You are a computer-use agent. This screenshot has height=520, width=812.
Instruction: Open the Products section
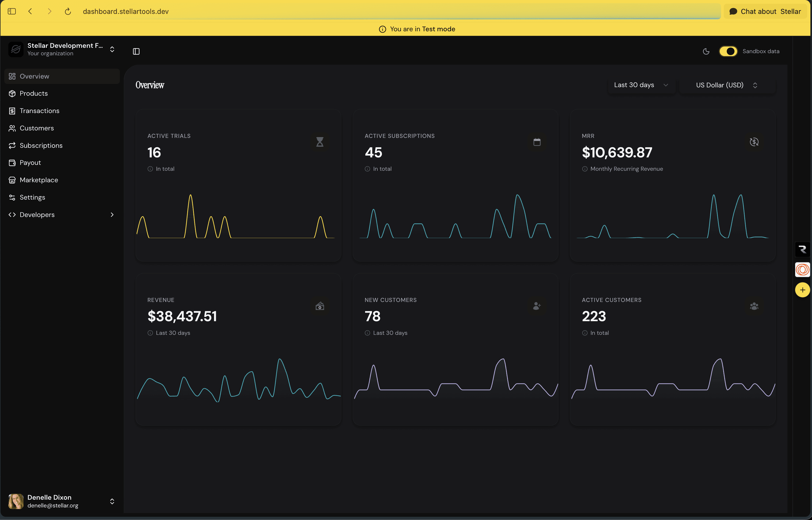[x=62, y=94]
